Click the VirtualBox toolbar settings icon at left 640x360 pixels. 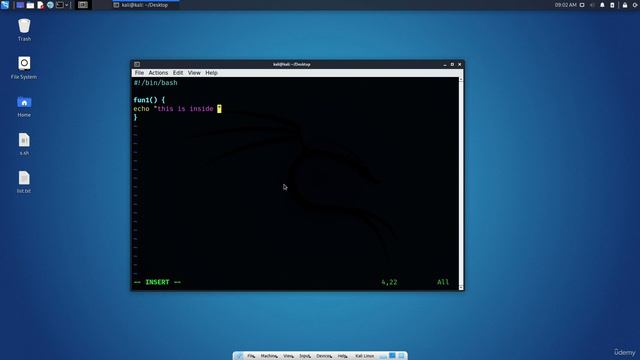coord(239,356)
